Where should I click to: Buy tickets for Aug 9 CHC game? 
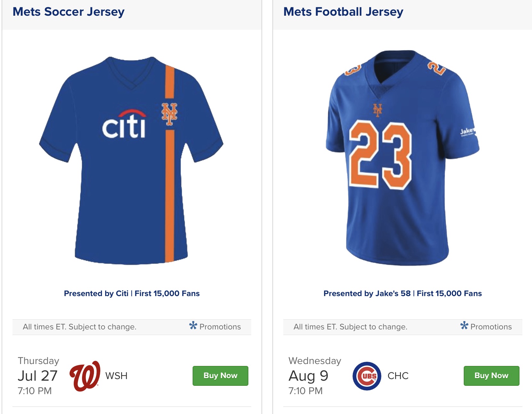tap(491, 376)
